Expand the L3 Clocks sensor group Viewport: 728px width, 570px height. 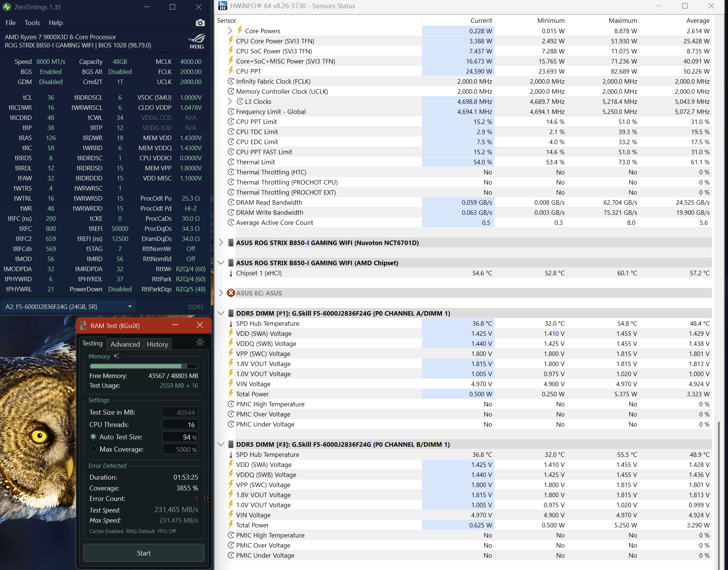(230, 101)
